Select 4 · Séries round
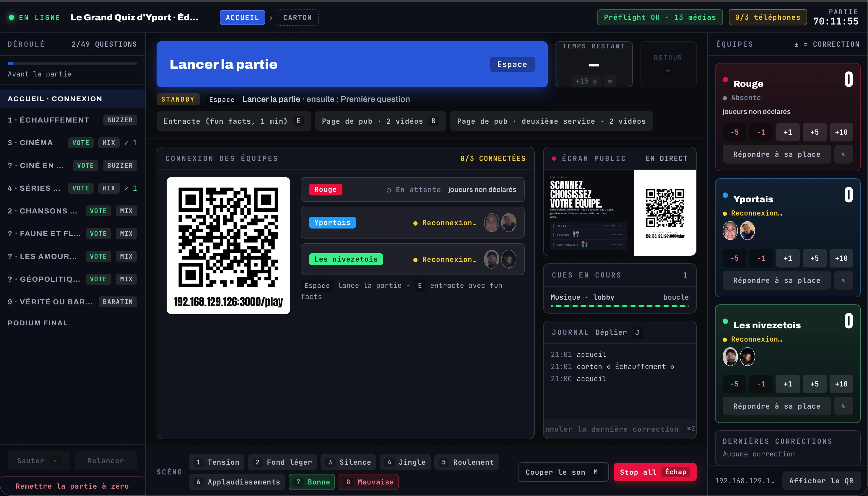868x496 pixels. (x=73, y=188)
